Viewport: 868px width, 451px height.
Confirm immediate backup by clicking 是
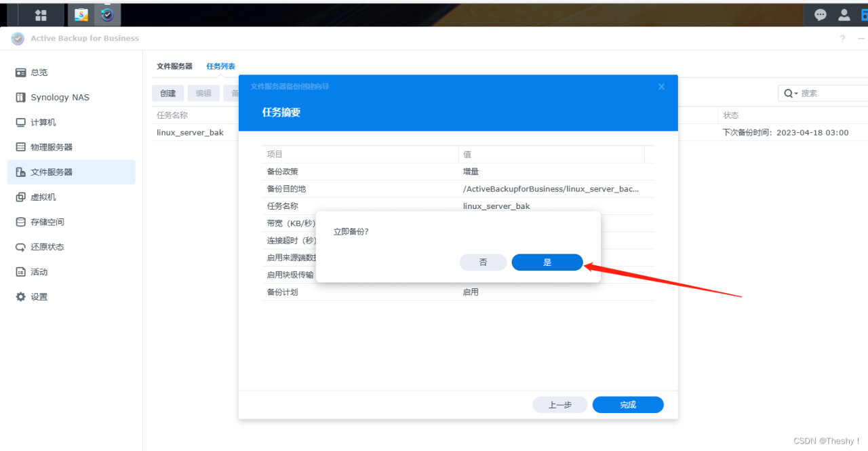pyautogui.click(x=547, y=262)
